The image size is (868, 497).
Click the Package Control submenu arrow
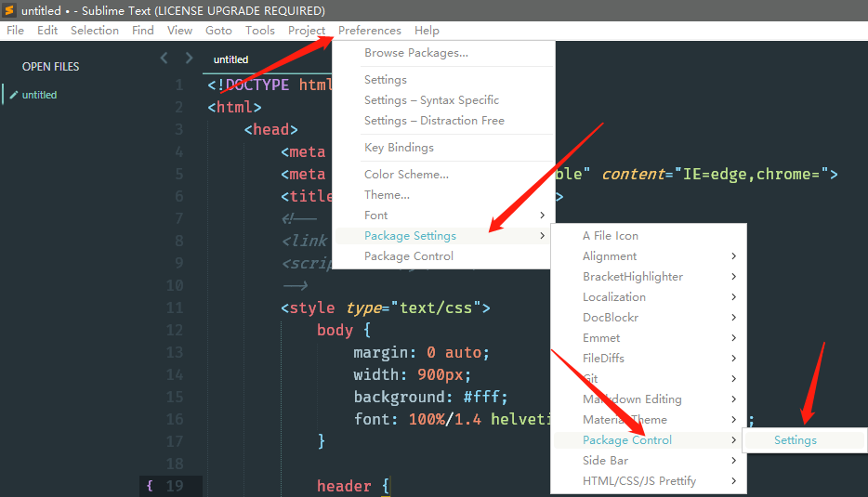coord(733,440)
